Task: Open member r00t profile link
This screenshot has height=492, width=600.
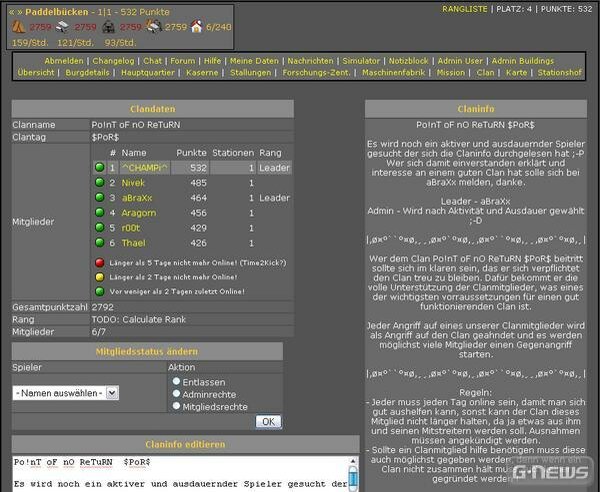Action: click(130, 228)
